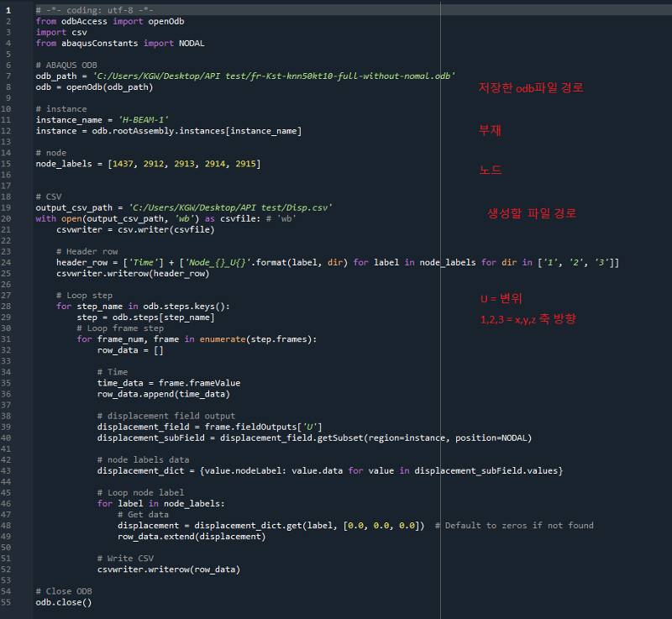Click 'row_data.append(time_data)'

point(164,394)
